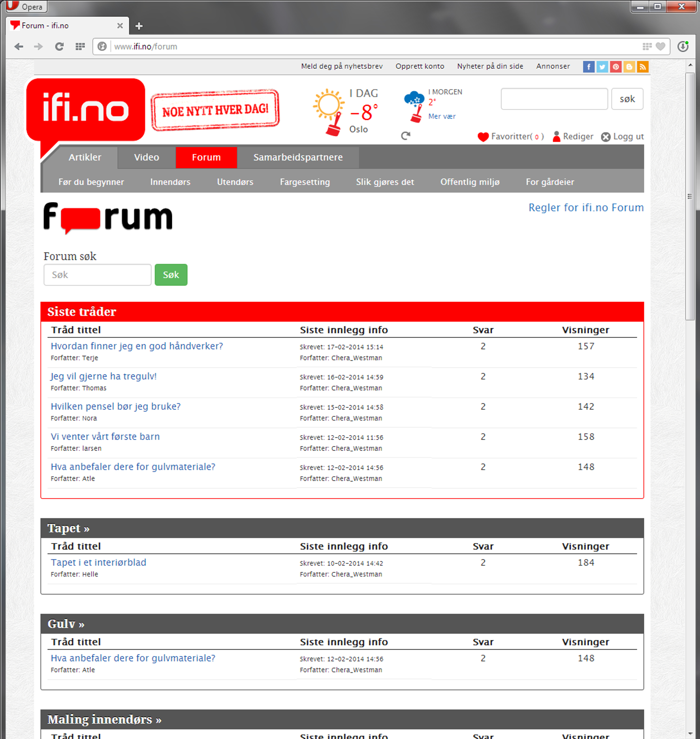This screenshot has height=739, width=700.
Task: Open the Pinterest icon
Action: coord(615,66)
